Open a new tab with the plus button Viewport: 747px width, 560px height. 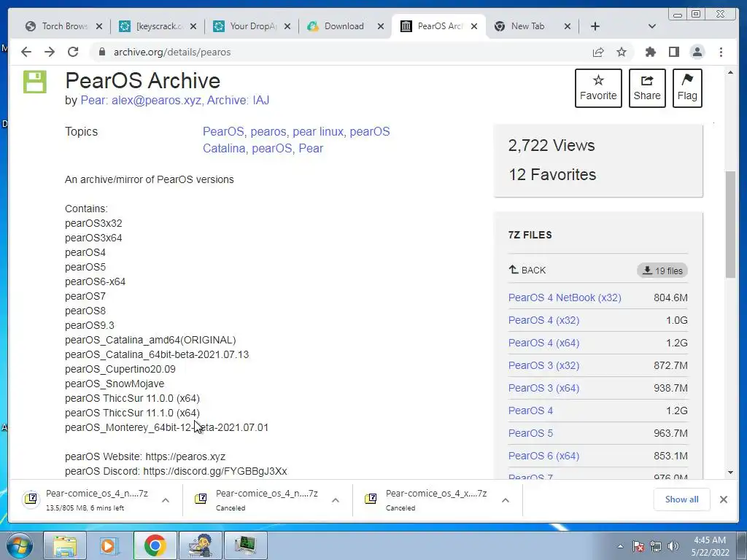pyautogui.click(x=595, y=27)
